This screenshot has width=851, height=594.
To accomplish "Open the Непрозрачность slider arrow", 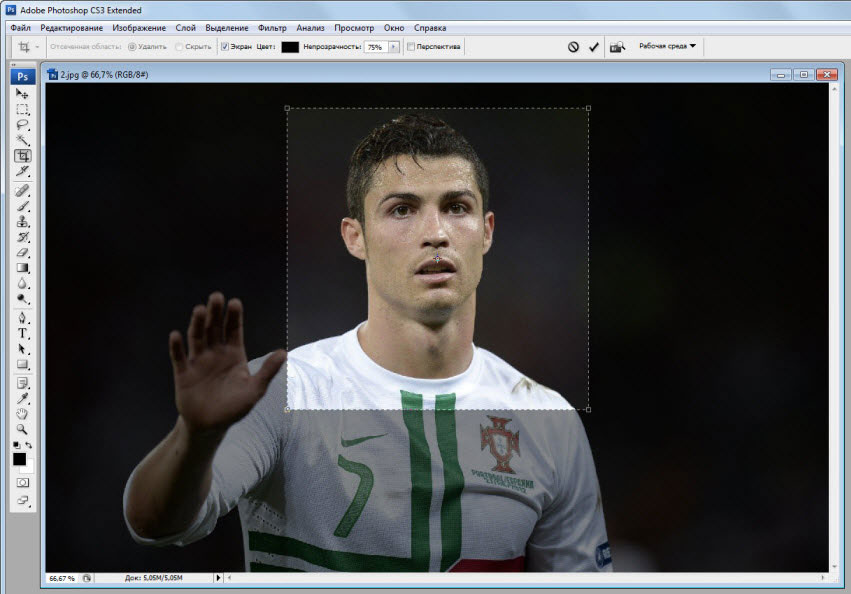I will click(x=394, y=47).
